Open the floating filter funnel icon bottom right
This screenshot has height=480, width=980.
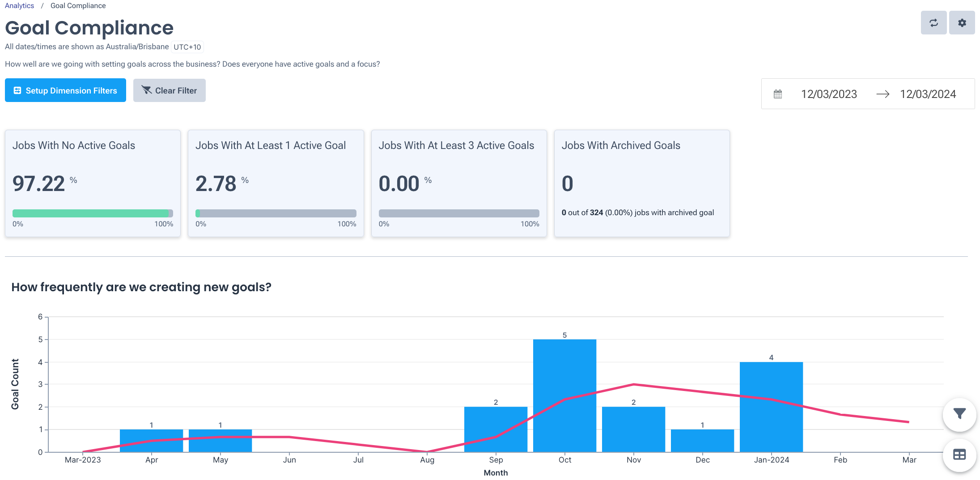coord(959,414)
